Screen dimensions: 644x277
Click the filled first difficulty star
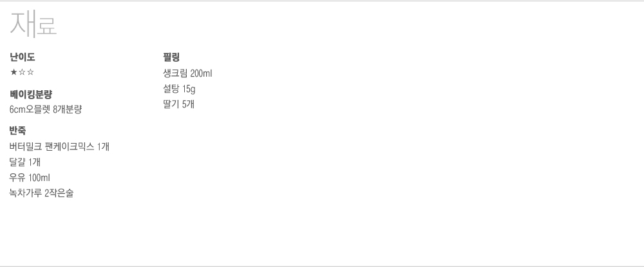[x=14, y=72]
